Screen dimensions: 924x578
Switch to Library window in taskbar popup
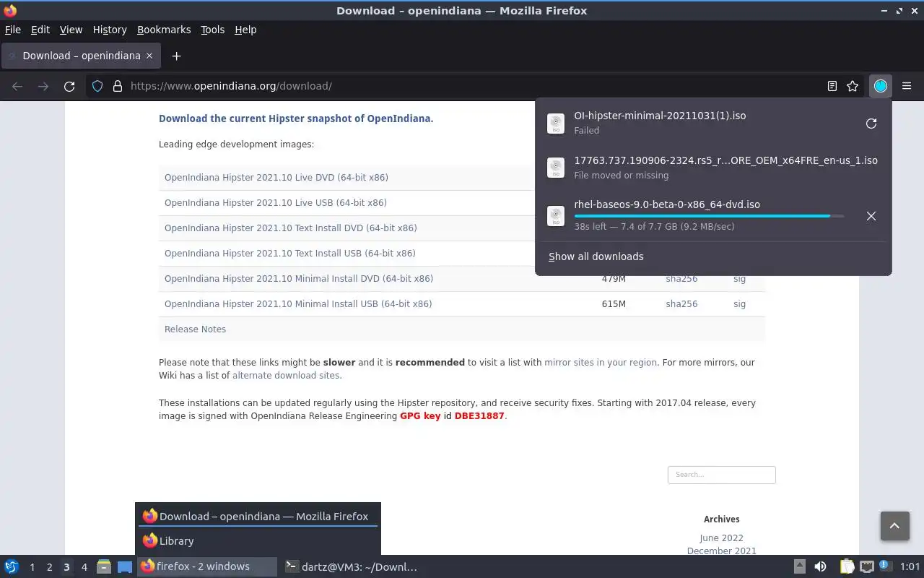258,541
